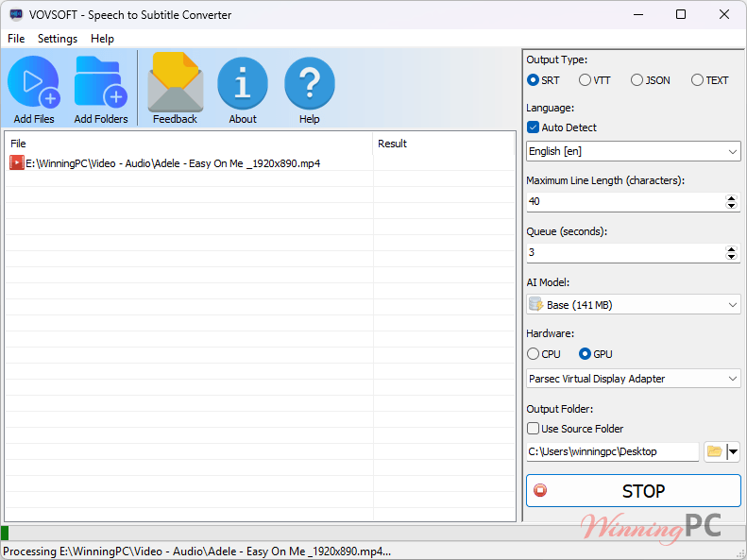Viewport: 747px width, 560px height.
Task: Increase Maximum Line Length value
Action: point(731,197)
